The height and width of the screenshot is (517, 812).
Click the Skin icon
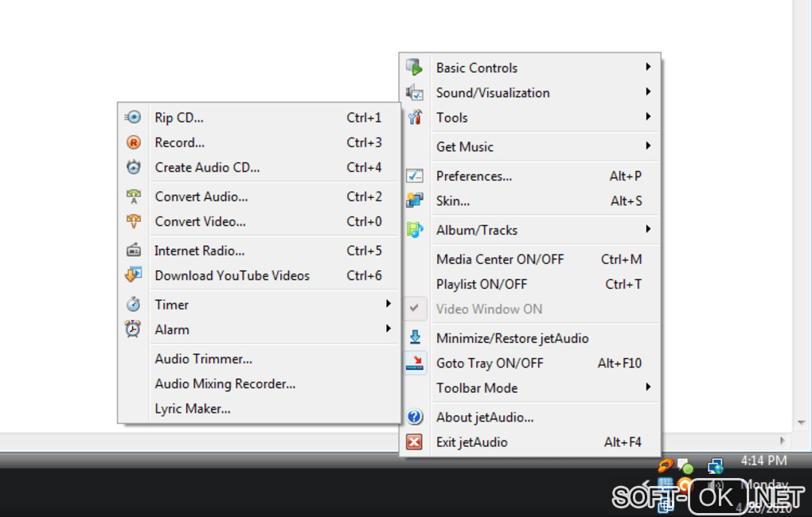coord(414,200)
